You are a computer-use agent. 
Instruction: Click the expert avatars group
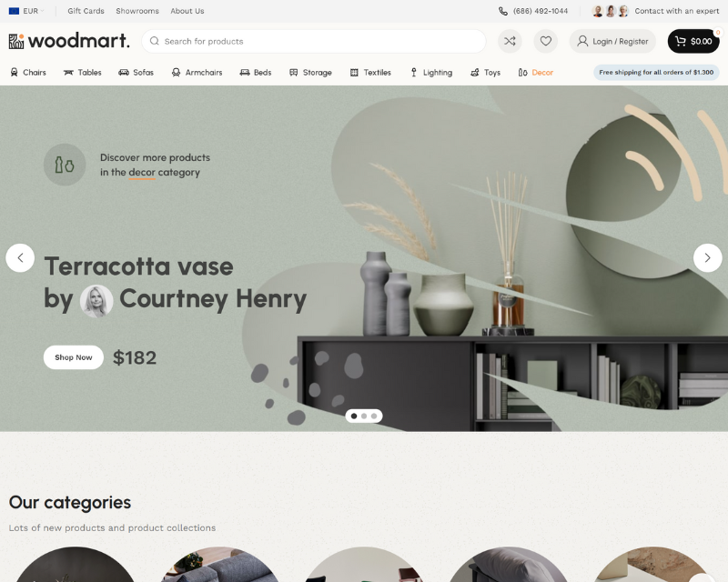(x=610, y=11)
